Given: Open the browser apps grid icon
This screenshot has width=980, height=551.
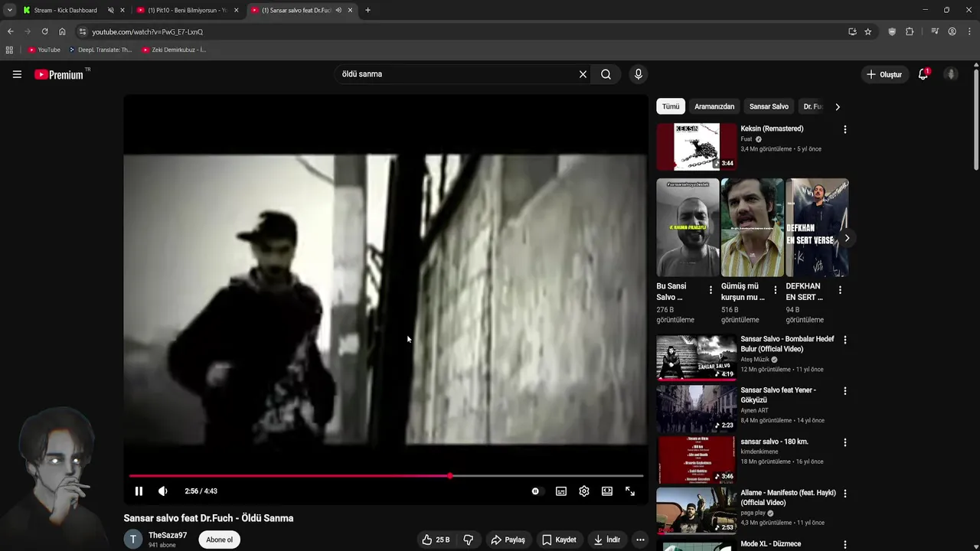Looking at the screenshot, I should tap(9, 50).
